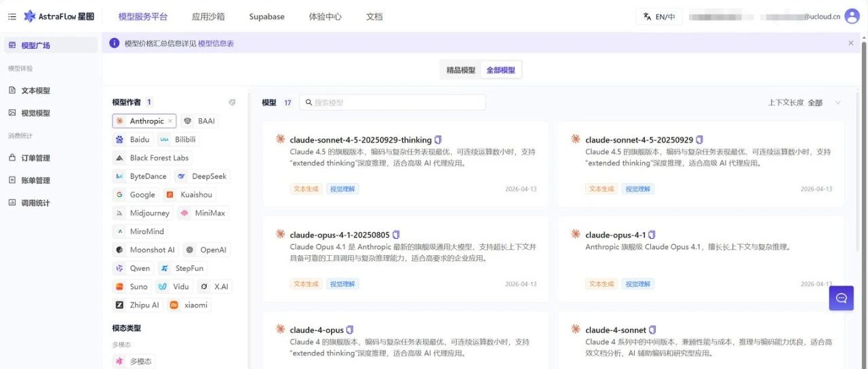The width and height of the screenshot is (868, 369).
Task: Click the info icon in the price banner
Action: pyautogui.click(x=115, y=43)
